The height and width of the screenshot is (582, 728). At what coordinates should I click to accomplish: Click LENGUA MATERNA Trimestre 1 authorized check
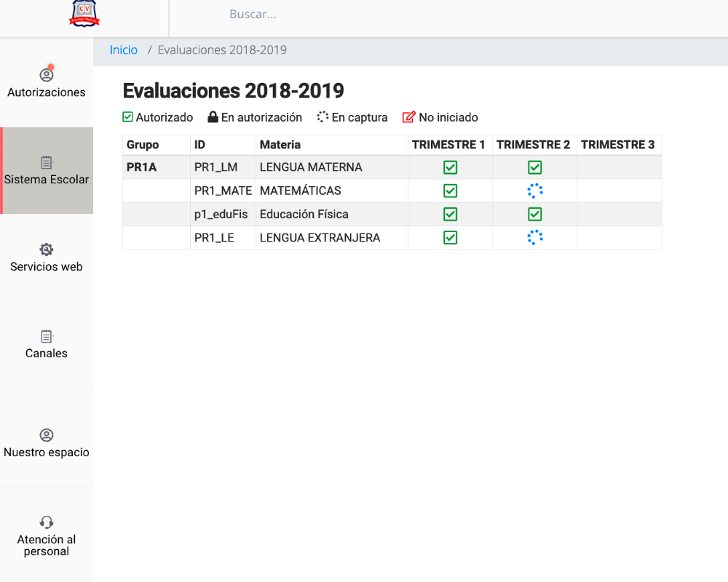pos(451,167)
